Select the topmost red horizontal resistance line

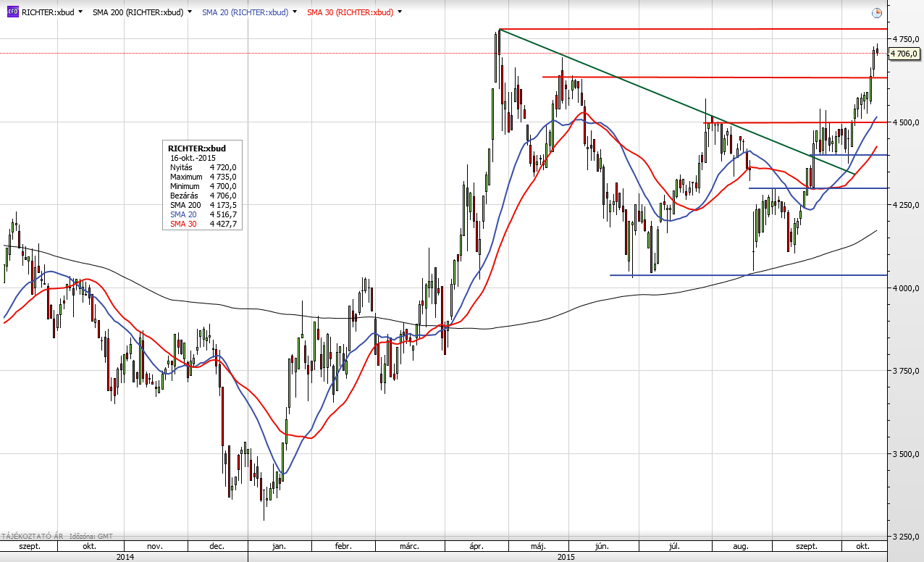(x=693, y=29)
